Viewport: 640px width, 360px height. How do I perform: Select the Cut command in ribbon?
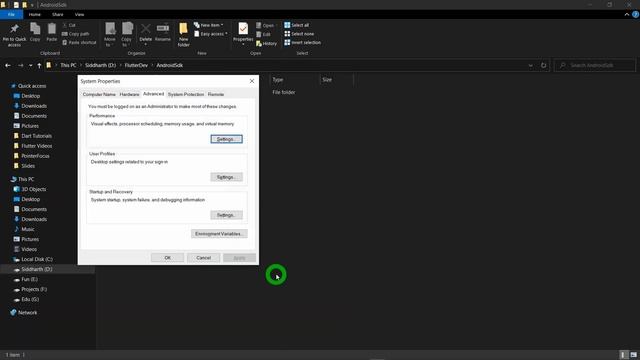point(69,25)
